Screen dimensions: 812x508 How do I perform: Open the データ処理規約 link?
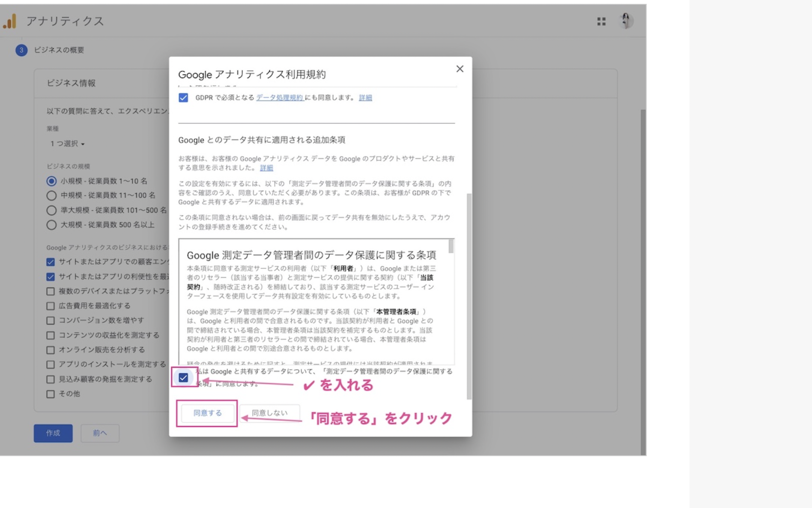click(280, 98)
